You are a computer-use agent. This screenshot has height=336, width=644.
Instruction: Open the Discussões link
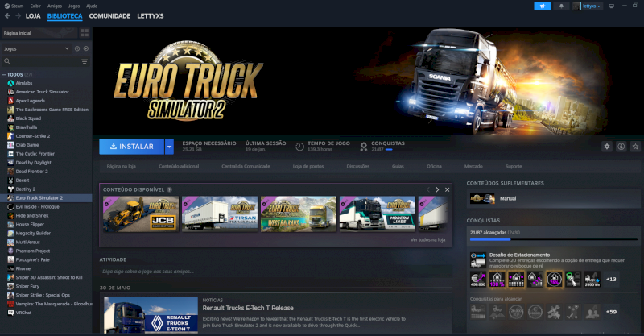pos(357,167)
